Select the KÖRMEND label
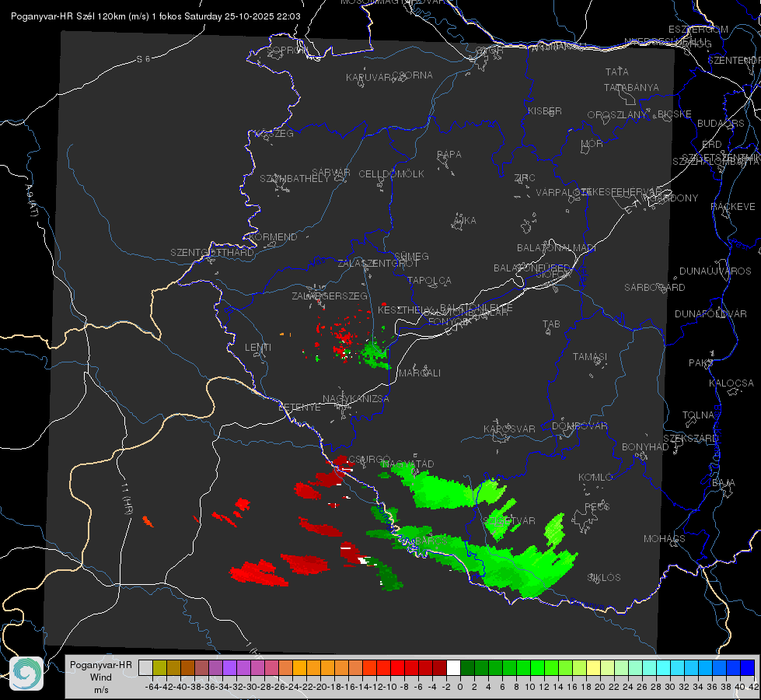The width and height of the screenshot is (761, 700). [x=274, y=237]
